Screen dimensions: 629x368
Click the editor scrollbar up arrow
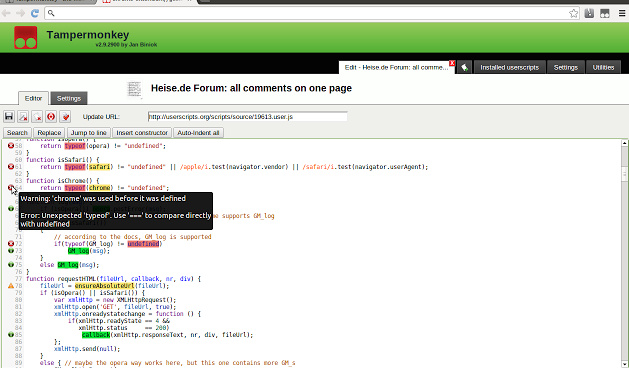625,143
